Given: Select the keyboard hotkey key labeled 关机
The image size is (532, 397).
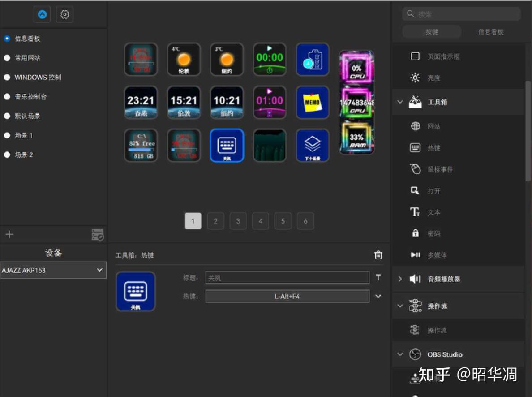Looking at the screenshot, I should tap(227, 146).
